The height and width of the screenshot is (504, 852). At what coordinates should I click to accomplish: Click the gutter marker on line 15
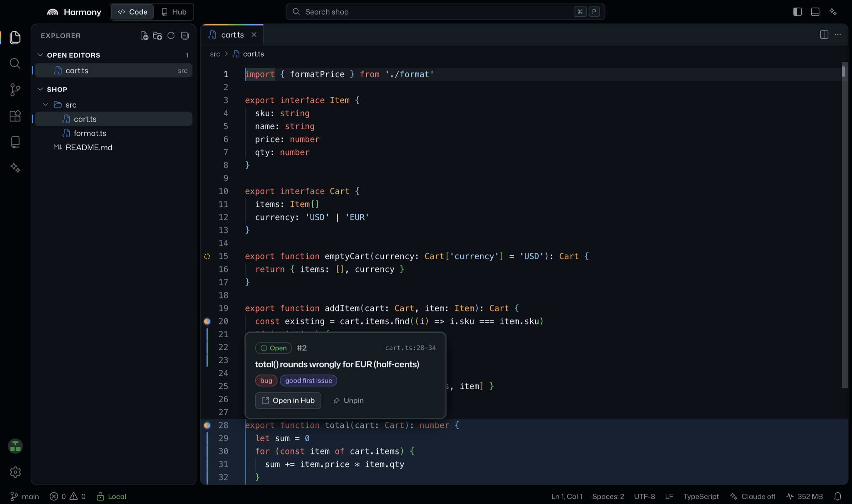(x=207, y=256)
